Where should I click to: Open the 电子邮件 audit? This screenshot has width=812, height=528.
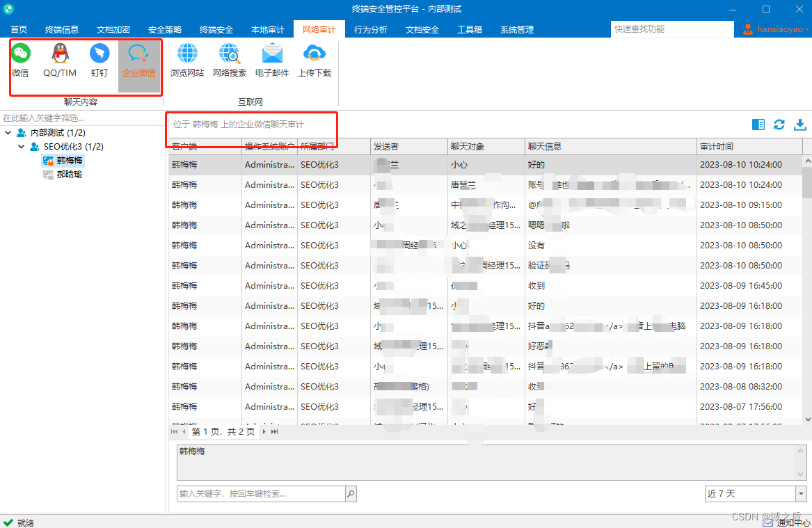tap(272, 61)
